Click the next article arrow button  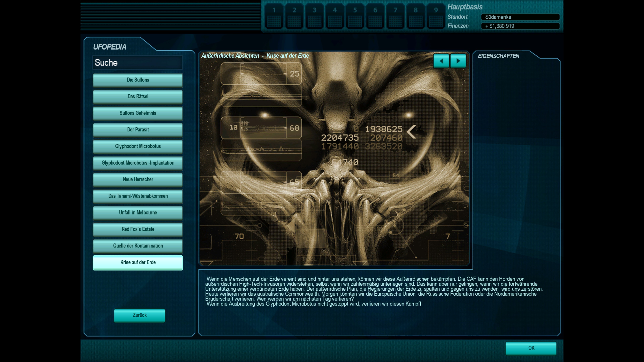[x=458, y=61]
